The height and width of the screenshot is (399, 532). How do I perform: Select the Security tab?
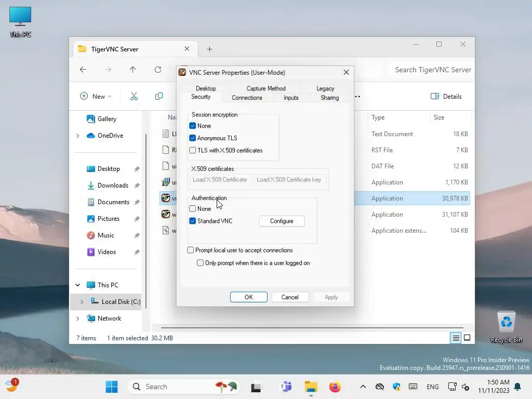click(x=201, y=97)
